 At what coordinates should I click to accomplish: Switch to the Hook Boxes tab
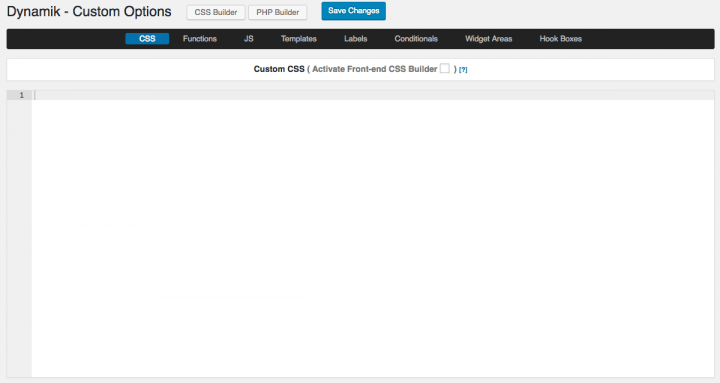[x=561, y=39]
